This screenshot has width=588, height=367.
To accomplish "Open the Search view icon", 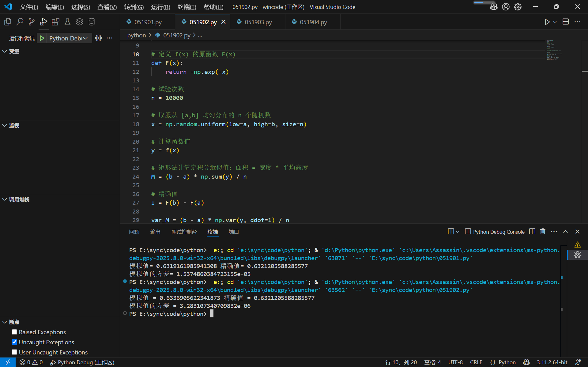I will [20, 22].
